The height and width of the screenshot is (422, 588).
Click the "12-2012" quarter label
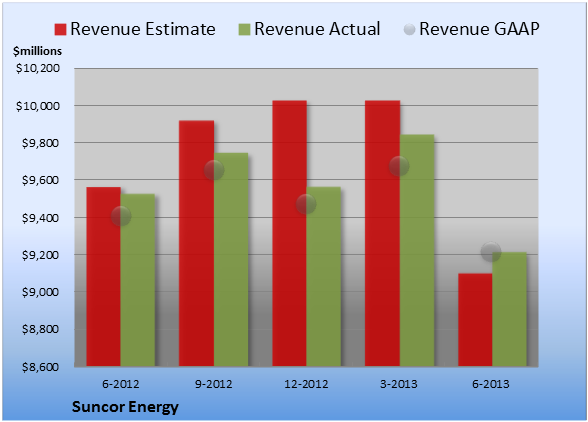click(306, 384)
